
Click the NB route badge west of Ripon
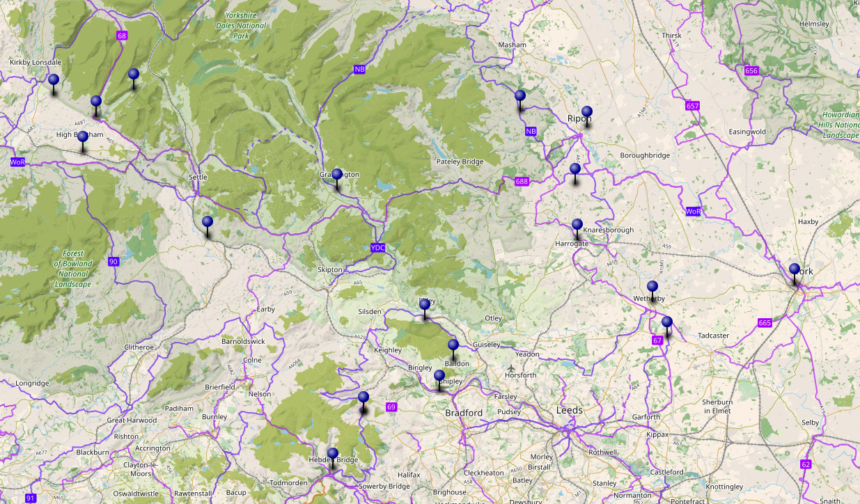(531, 131)
